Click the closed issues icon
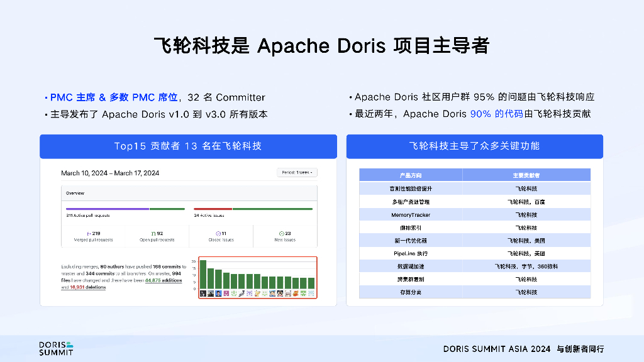Image resolution: width=644 pixels, height=362 pixels. tap(218, 233)
